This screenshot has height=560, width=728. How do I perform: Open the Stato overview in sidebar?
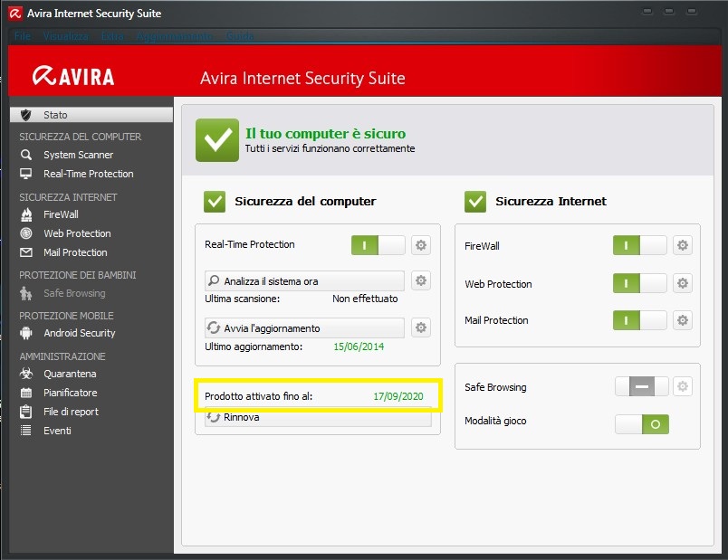point(91,115)
